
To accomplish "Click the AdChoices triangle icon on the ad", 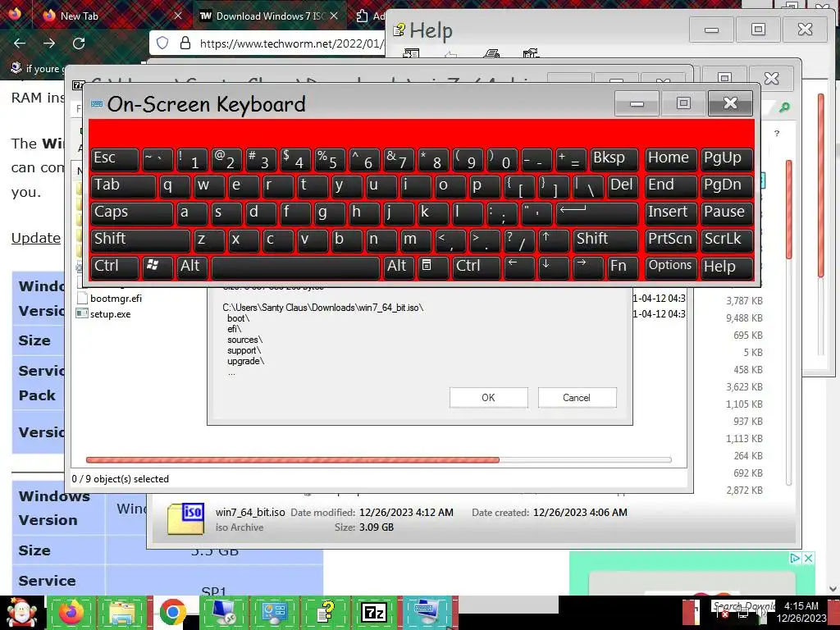I will (x=796, y=558).
